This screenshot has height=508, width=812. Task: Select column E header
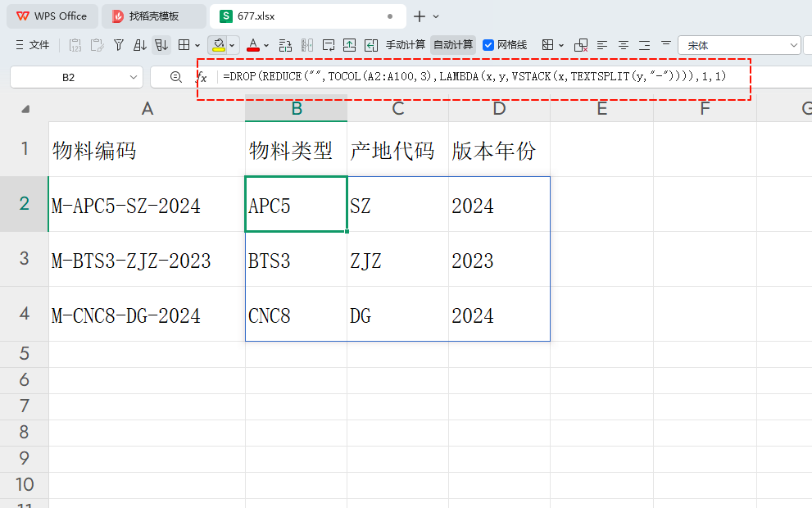pyautogui.click(x=601, y=109)
